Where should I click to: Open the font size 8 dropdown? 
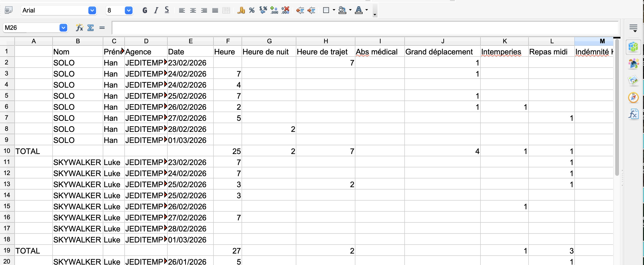(x=128, y=10)
